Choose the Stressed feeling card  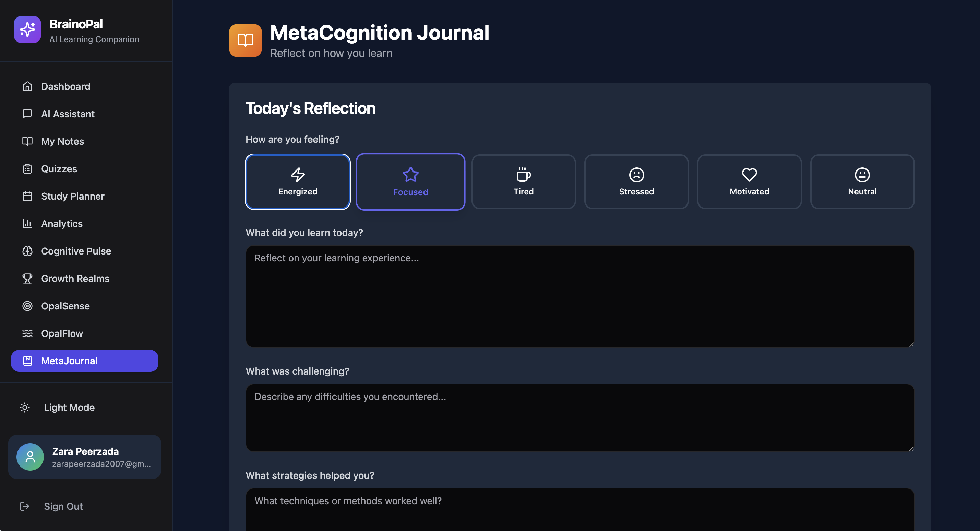click(x=636, y=181)
